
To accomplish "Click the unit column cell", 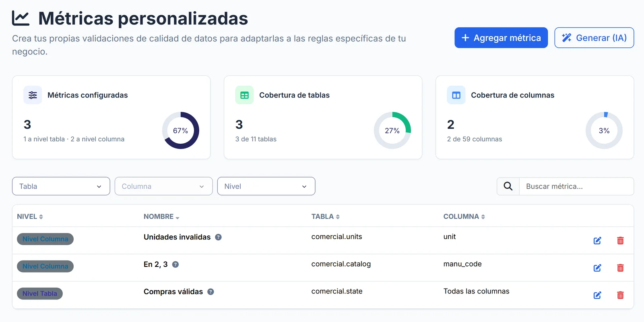I will 450,237.
